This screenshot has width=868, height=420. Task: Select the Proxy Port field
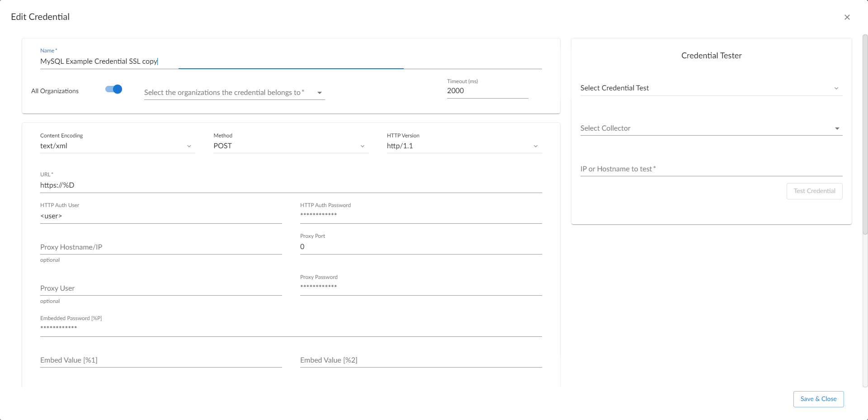pyautogui.click(x=420, y=247)
